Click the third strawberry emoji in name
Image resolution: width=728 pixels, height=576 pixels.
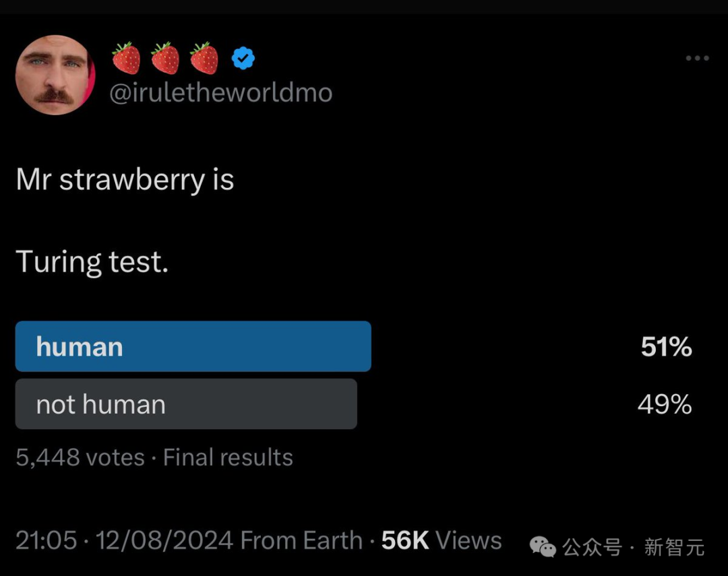click(x=204, y=58)
